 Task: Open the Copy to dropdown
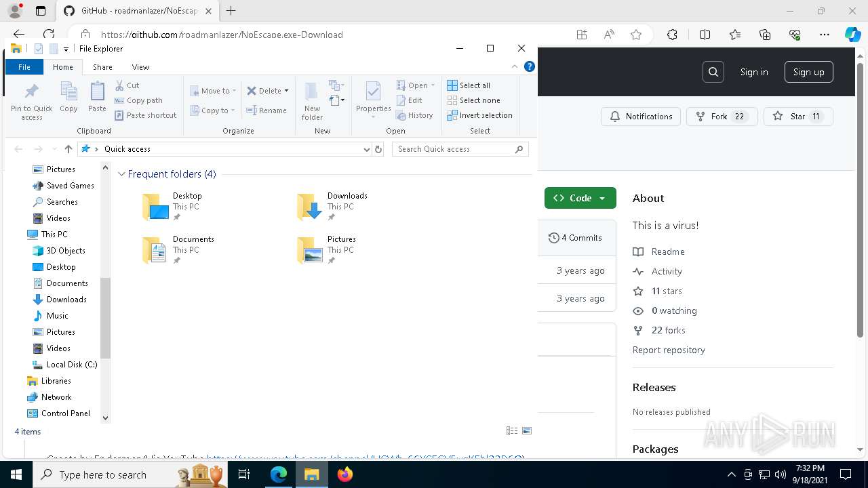(x=212, y=110)
